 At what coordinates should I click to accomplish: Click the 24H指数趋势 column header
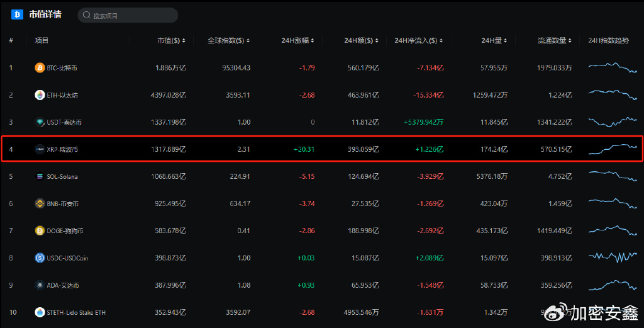pos(608,40)
